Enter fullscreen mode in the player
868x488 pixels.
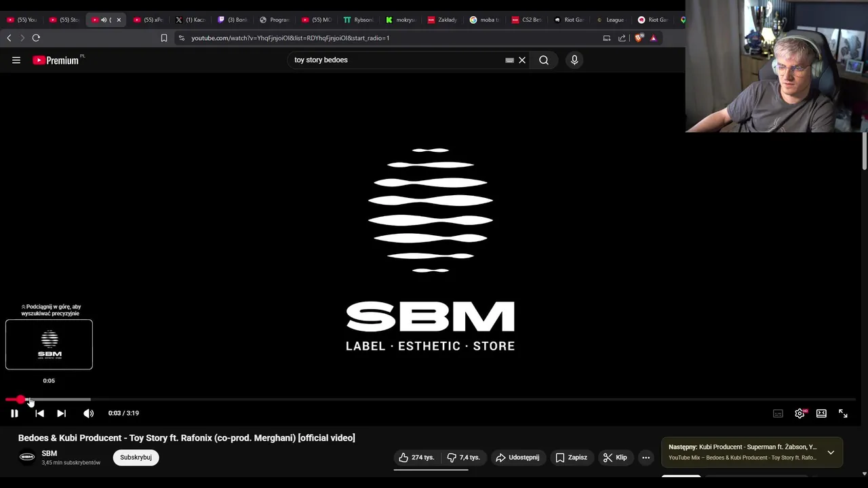[843, 413]
